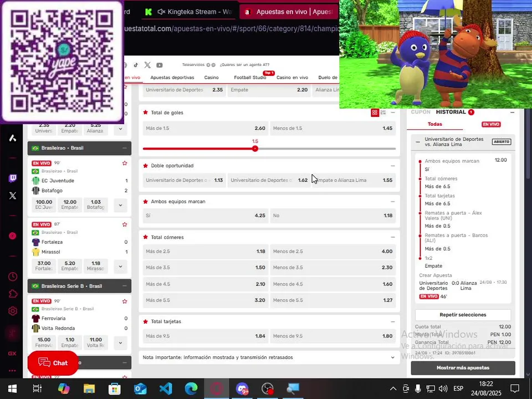532x399 pixels.
Task: Select Menos de 3.5 córneres at 2.30
Action: 333,267
